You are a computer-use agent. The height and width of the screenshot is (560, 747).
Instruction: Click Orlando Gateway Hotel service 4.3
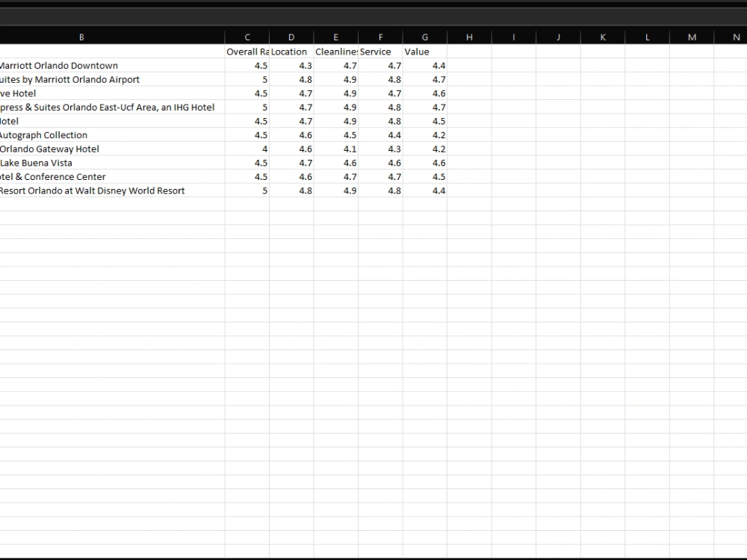click(380, 149)
